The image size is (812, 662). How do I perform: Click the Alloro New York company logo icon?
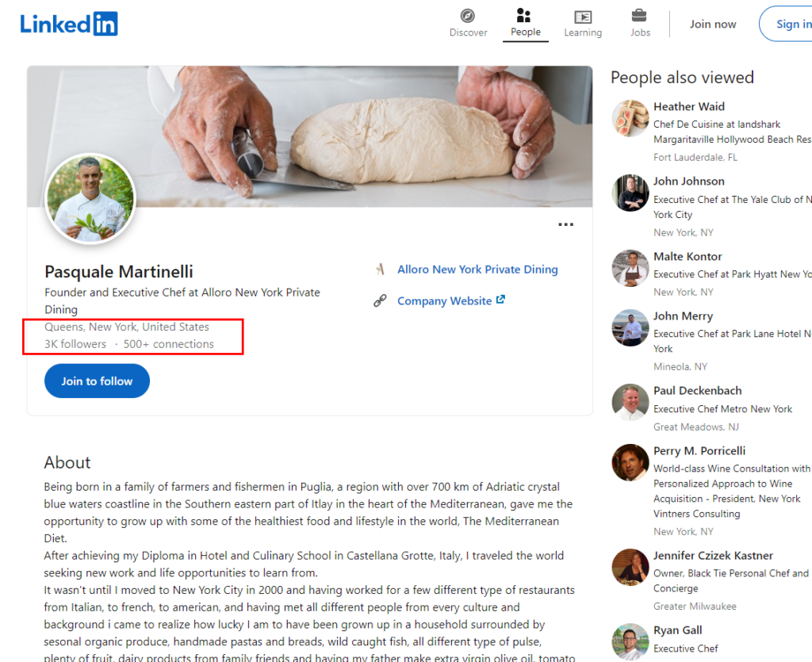pos(381,270)
